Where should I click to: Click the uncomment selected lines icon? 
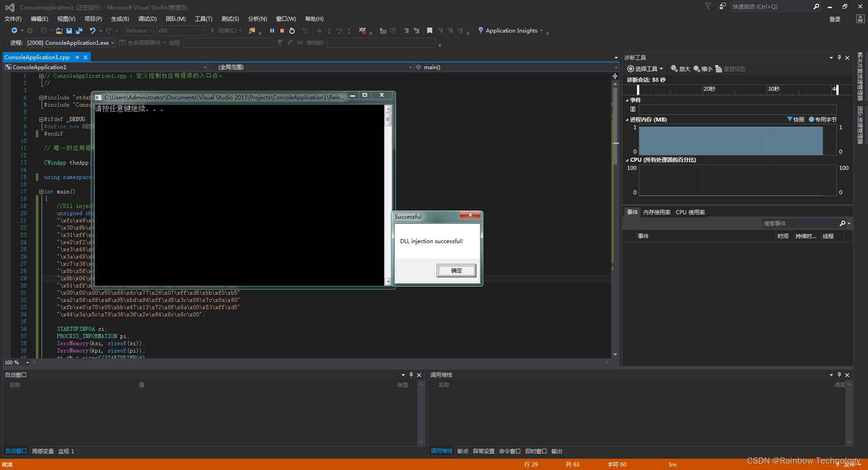point(416,31)
